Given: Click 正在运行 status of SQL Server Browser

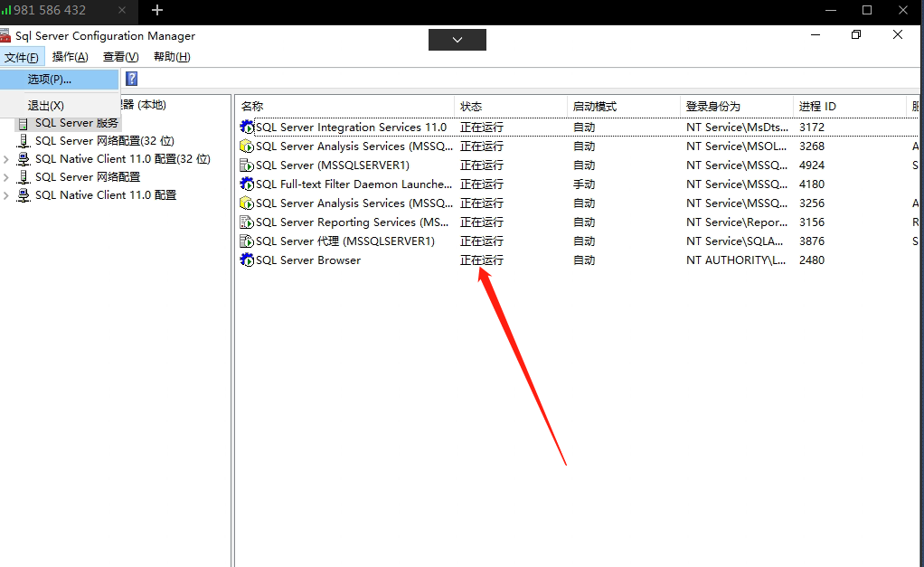Looking at the screenshot, I should pyautogui.click(x=482, y=260).
